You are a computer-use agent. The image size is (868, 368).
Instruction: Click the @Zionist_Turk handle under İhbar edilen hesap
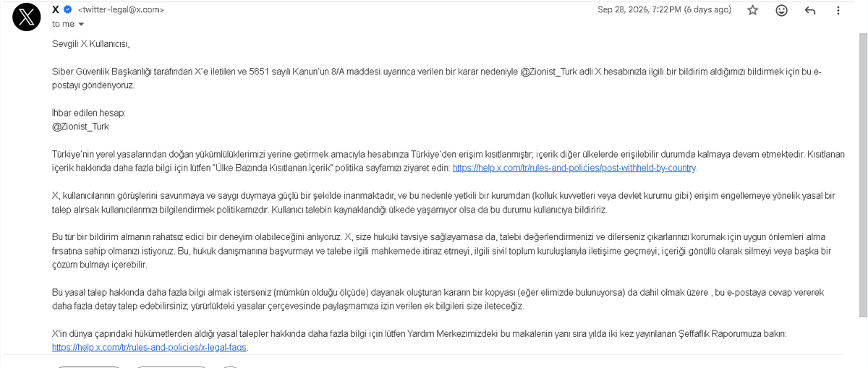(80, 127)
